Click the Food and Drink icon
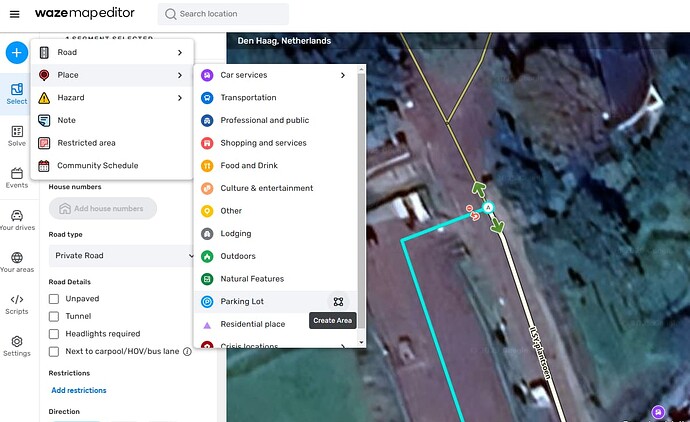690x422 pixels. (x=207, y=165)
